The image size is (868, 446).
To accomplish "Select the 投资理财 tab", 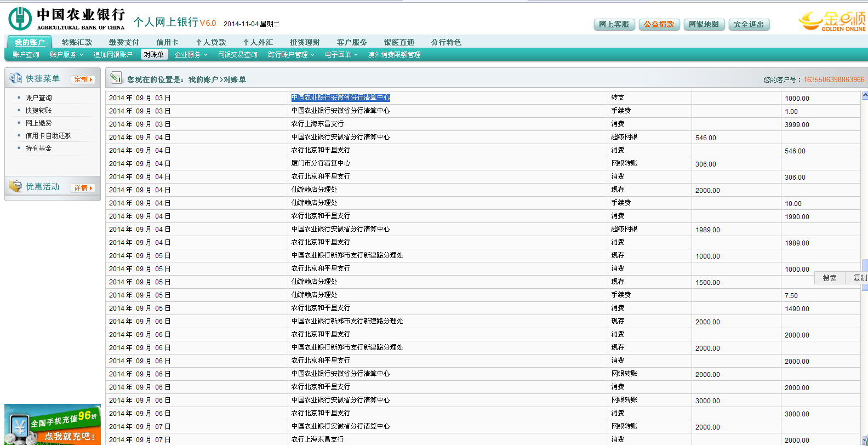I will click(x=305, y=42).
